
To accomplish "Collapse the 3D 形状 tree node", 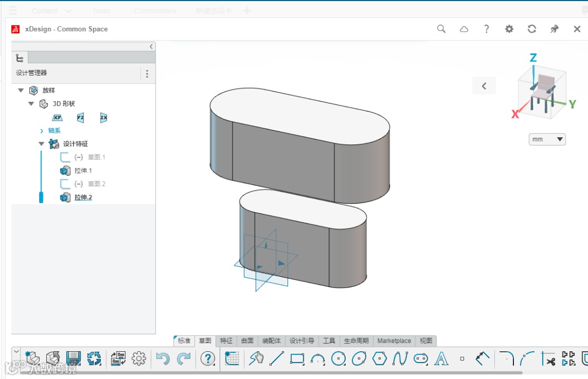I will pyautogui.click(x=31, y=103).
